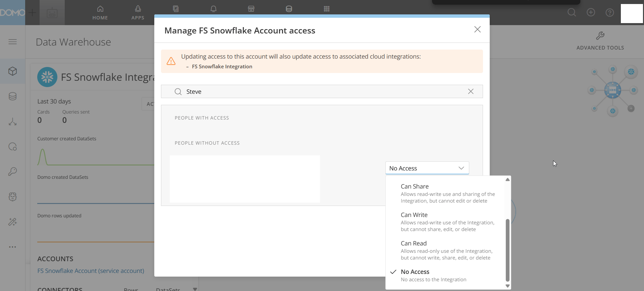The image size is (644, 291).
Task: Click the PEOPLE WITHOUT ACCESS heading
Action: coord(207,143)
